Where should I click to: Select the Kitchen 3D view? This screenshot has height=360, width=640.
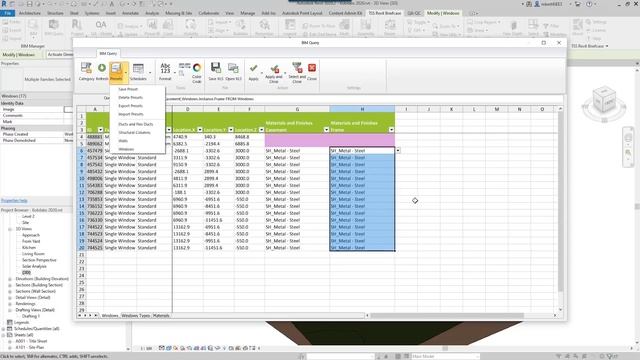pyautogui.click(x=29, y=248)
